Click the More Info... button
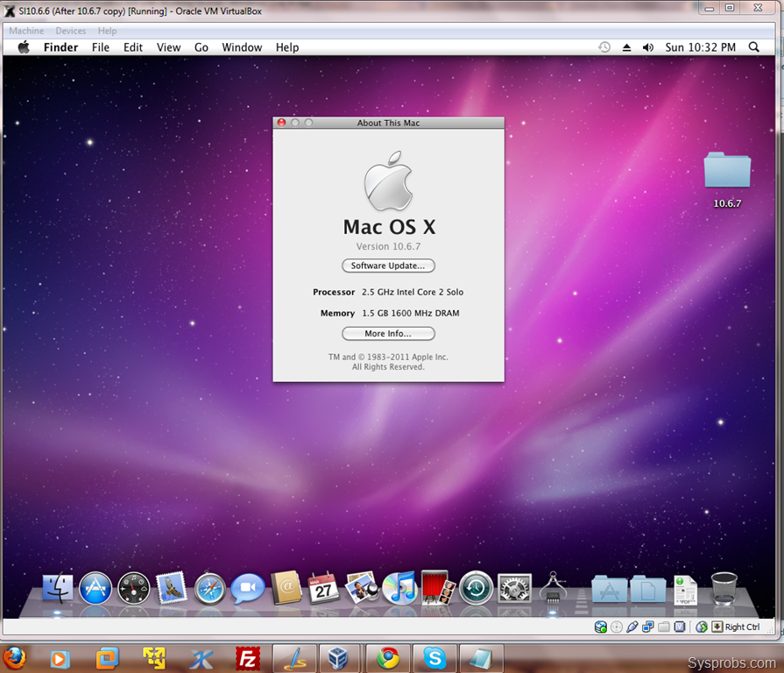Screen dimensions: 784x673 389,334
